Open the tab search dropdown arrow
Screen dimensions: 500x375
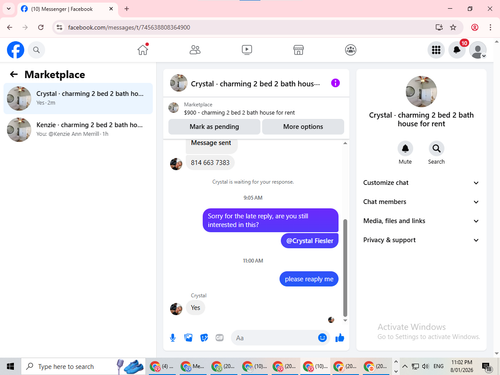tap(9, 9)
